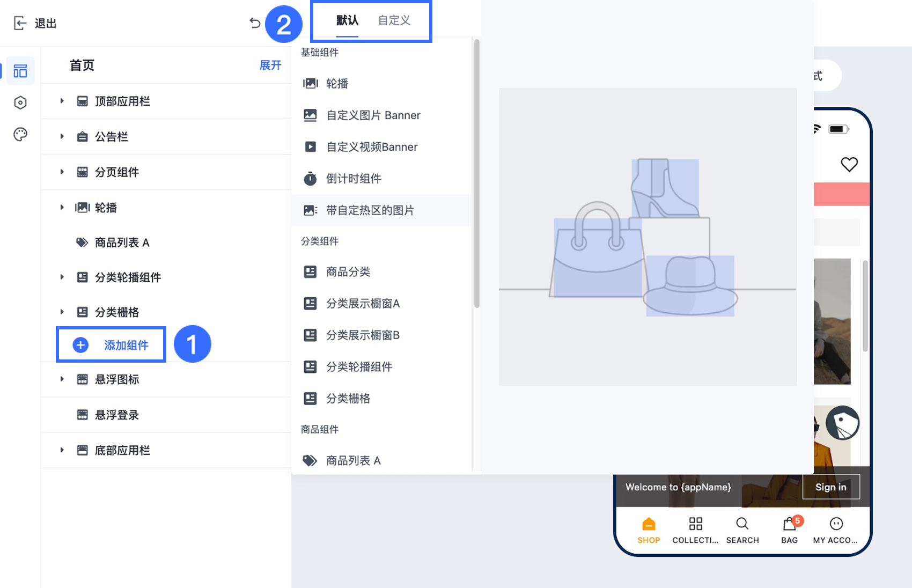The image size is (912, 588).
Task: Click the floating chat bubble icon in the preview
Action: click(842, 423)
